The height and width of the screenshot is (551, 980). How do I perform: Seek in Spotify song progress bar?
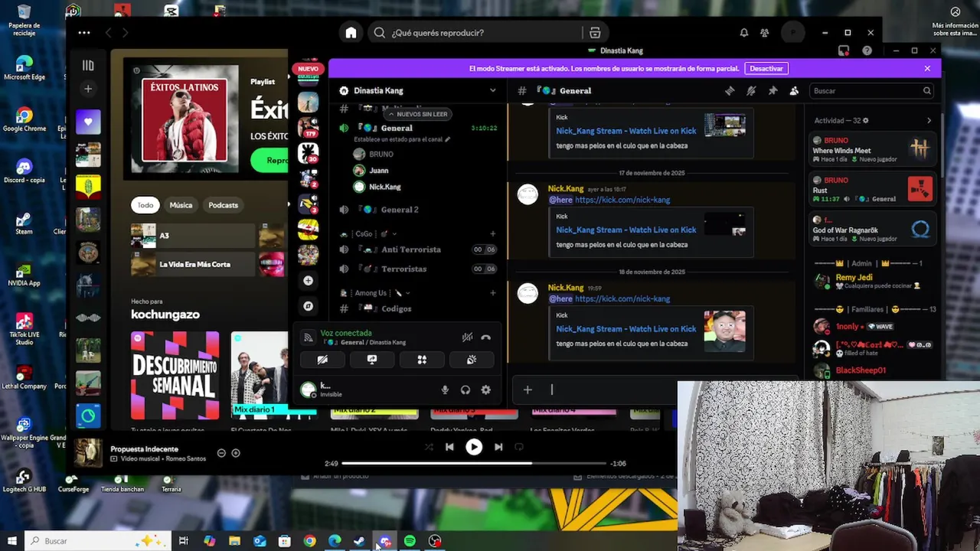474,463
